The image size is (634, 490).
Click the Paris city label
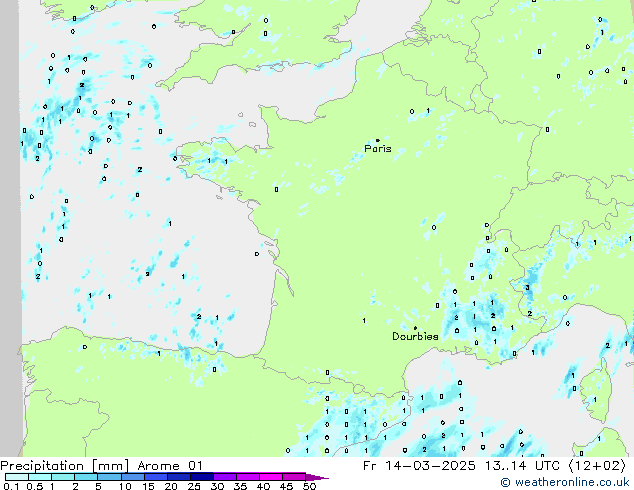coord(378,148)
